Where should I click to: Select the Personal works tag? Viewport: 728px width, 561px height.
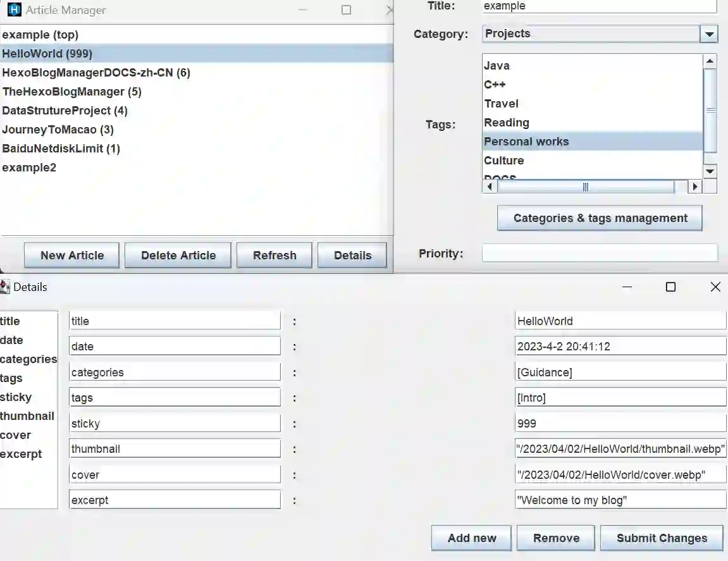593,142
